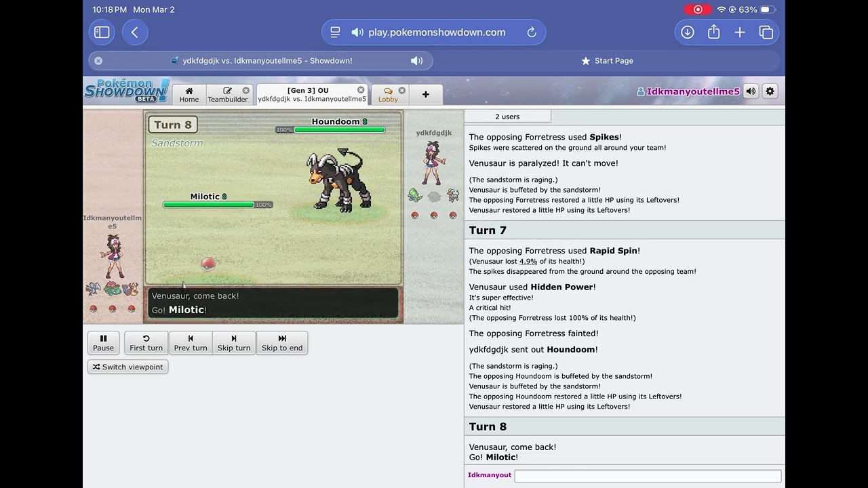Click the opposing Houndoom sprite
868x488 pixels.
click(x=340, y=180)
